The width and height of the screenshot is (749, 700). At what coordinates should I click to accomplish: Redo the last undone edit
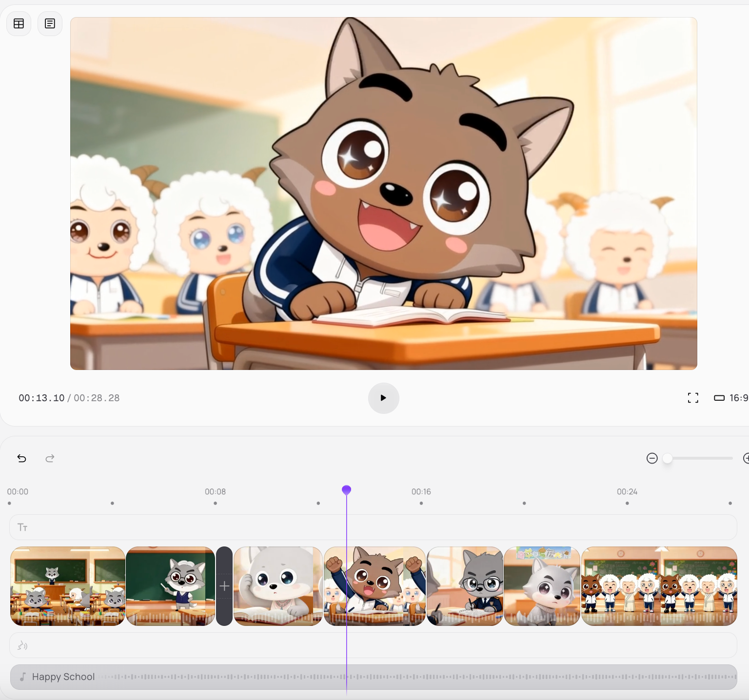(50, 458)
